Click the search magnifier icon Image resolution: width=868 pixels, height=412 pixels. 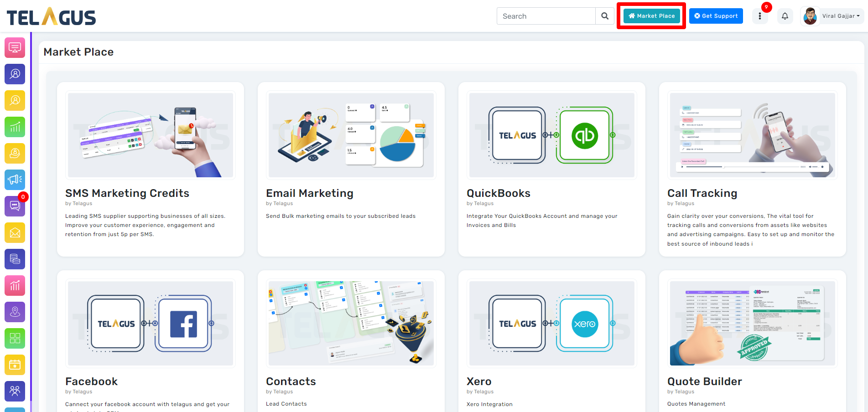coord(605,16)
